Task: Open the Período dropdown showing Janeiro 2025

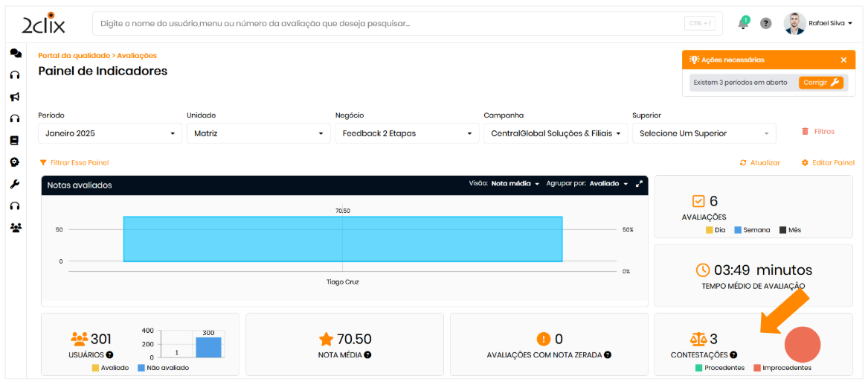Action: click(x=109, y=133)
